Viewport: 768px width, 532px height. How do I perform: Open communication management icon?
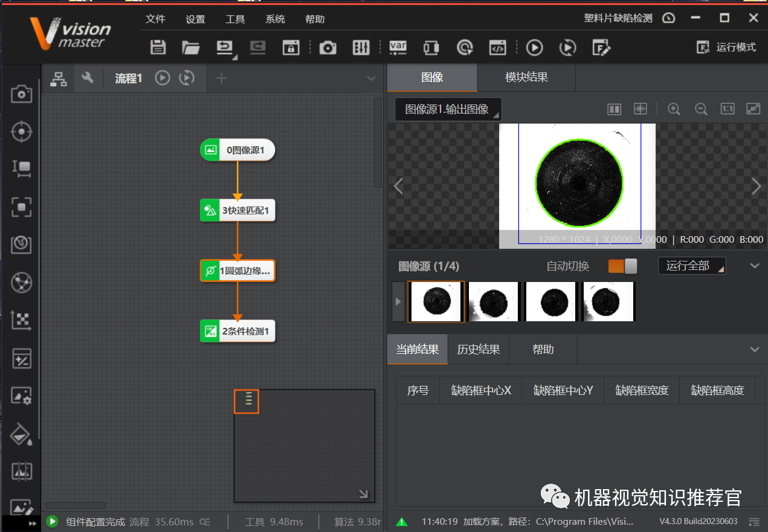(431, 47)
